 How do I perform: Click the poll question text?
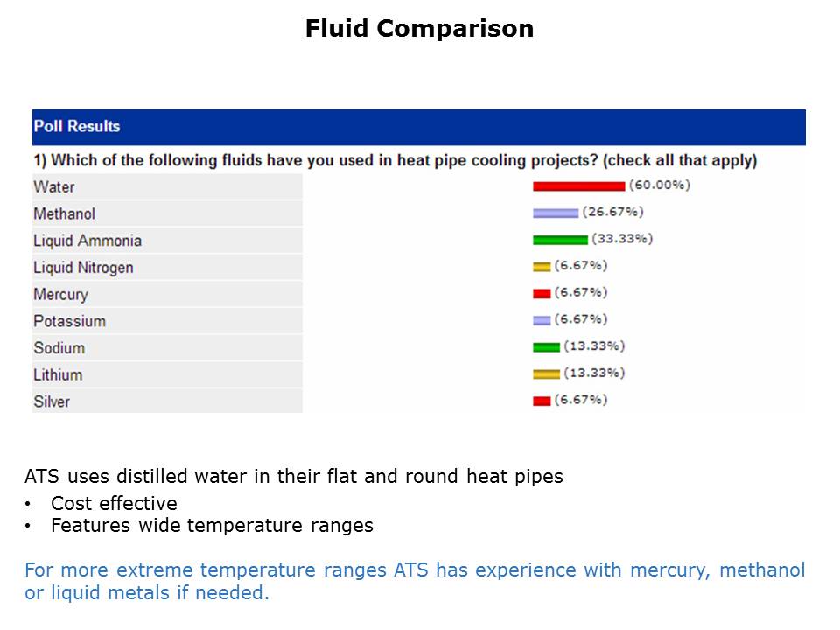(x=395, y=160)
